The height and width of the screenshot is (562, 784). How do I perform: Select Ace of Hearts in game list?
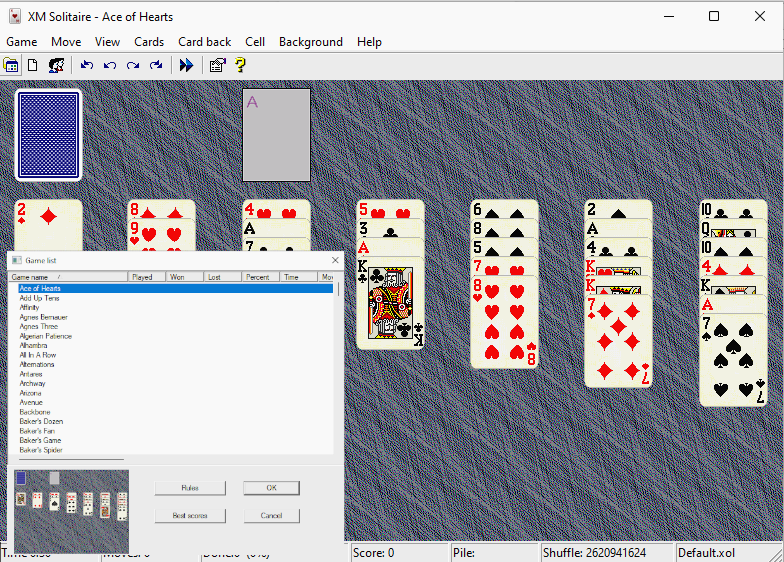(x=176, y=288)
